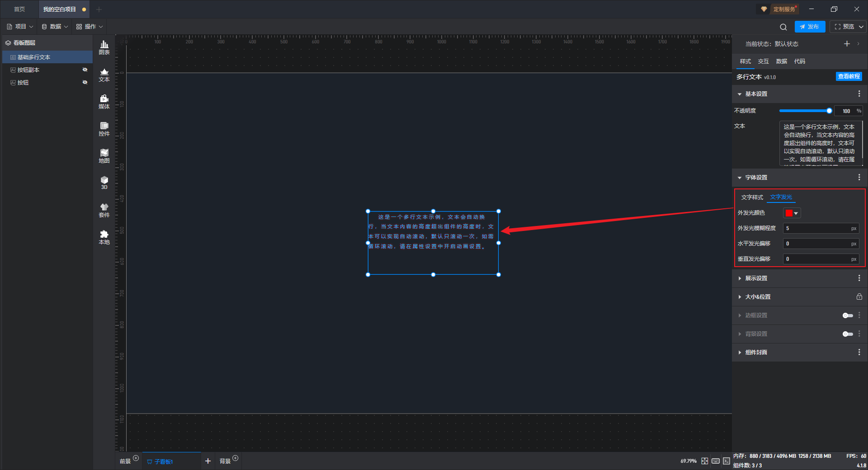Open the 文本 text component library

pos(104,75)
